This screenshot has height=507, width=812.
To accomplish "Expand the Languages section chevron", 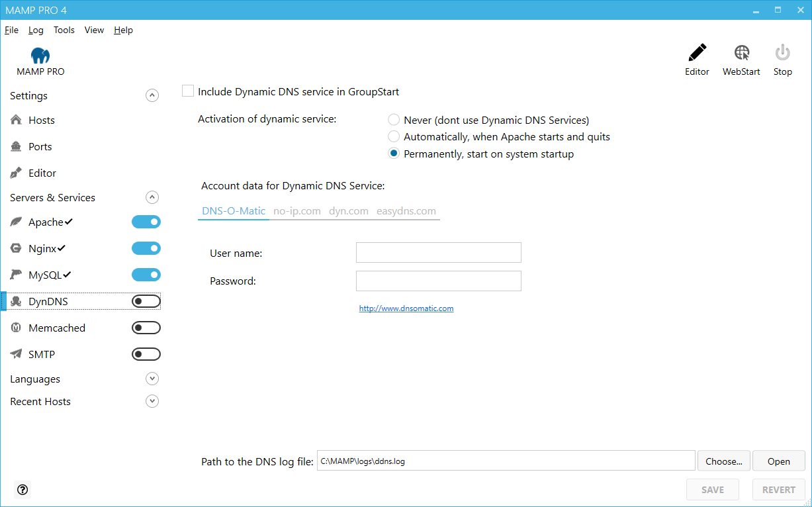I will 152,379.
